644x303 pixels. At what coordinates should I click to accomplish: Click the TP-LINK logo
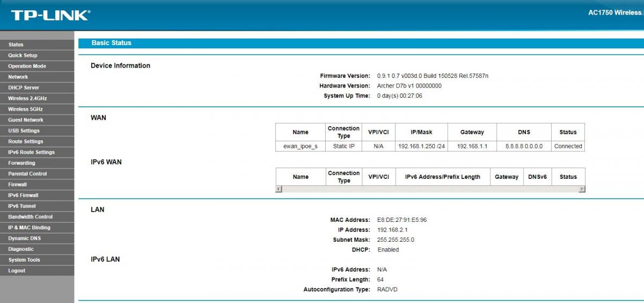click(50, 15)
